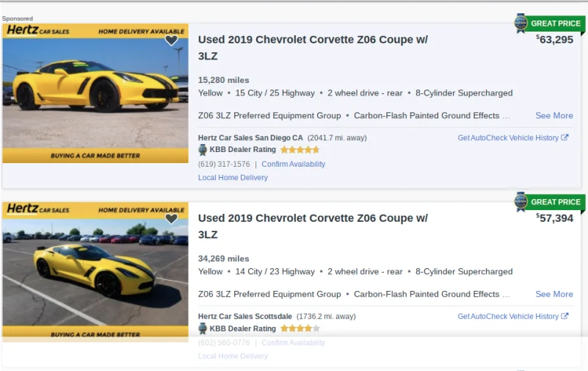588x371 pixels.
Task: Click the Great Price badge on second listing
Action: click(x=549, y=202)
